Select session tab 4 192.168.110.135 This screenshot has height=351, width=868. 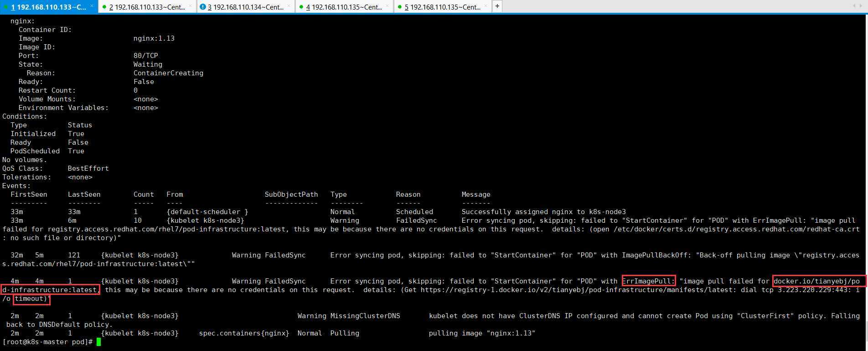344,7
